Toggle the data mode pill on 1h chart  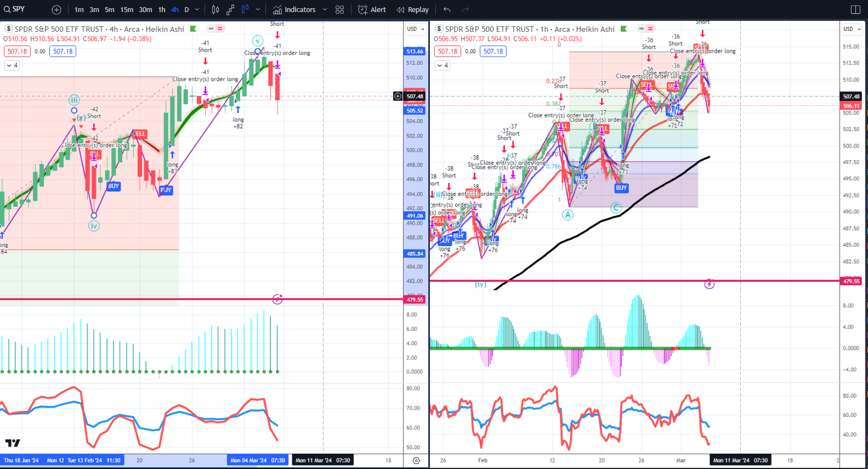(x=646, y=29)
